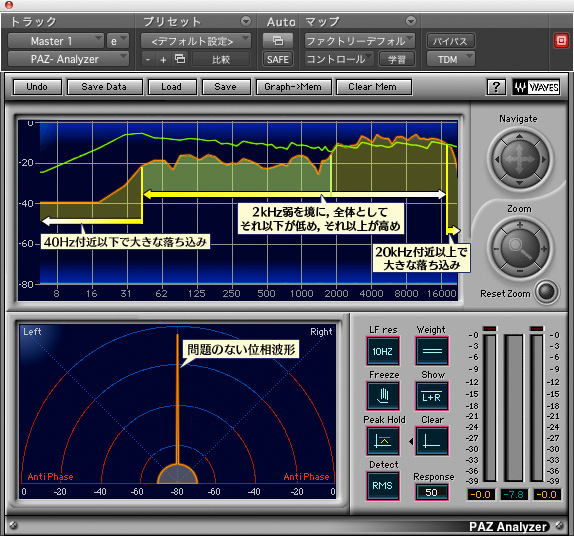The height and width of the screenshot is (536, 574).
Task: Open the TDM dropdown
Action: 451,59
